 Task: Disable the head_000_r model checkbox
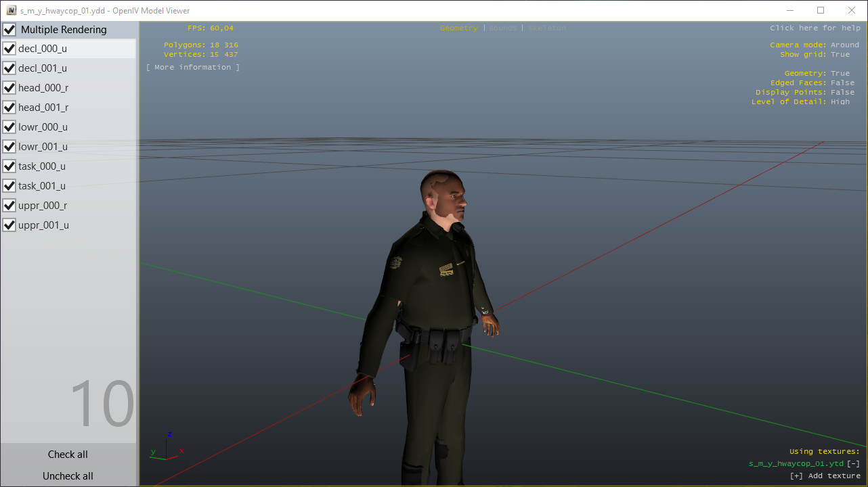click(9, 88)
